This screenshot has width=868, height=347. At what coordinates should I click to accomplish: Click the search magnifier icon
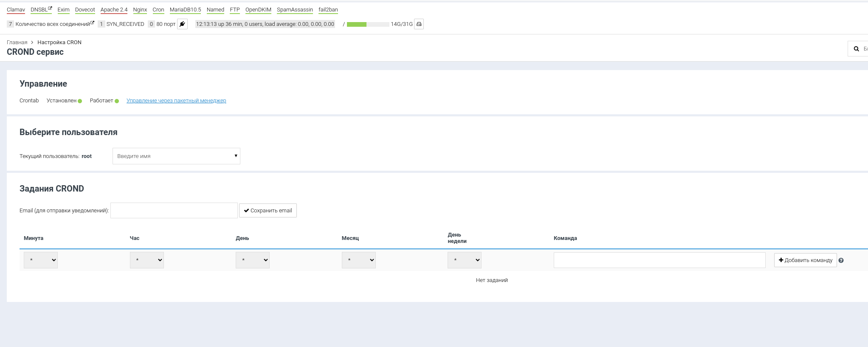(856, 49)
